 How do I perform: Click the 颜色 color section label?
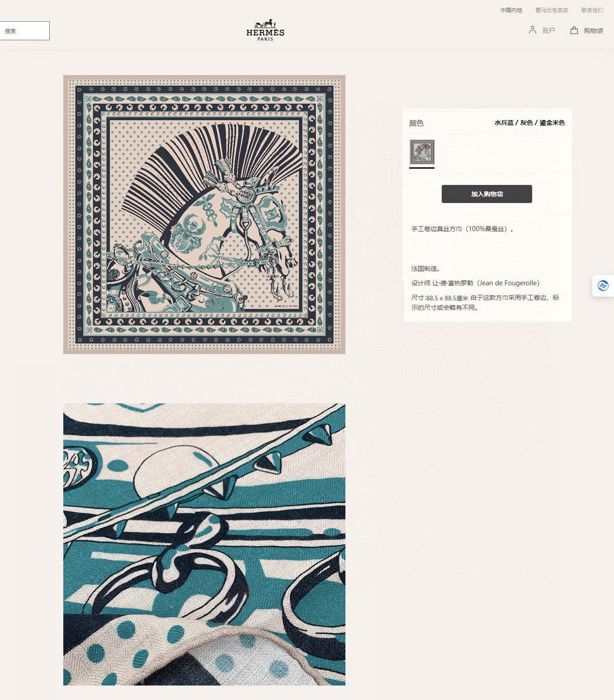click(x=416, y=123)
